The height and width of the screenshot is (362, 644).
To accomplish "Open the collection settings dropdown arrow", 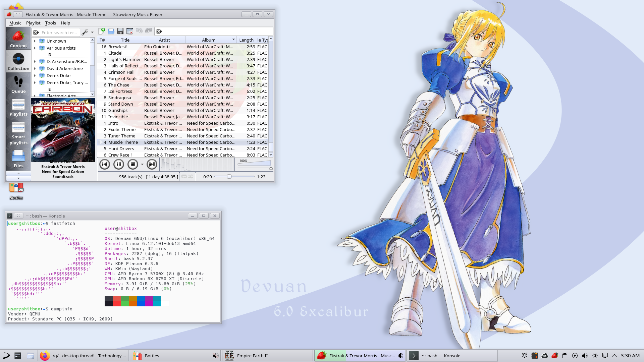I will (92, 33).
